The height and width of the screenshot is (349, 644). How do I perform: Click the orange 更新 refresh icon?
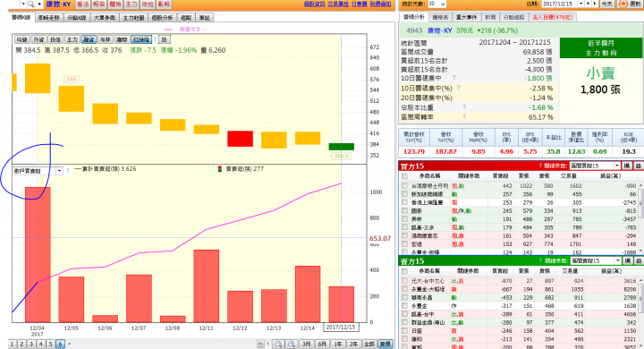[623, 4]
